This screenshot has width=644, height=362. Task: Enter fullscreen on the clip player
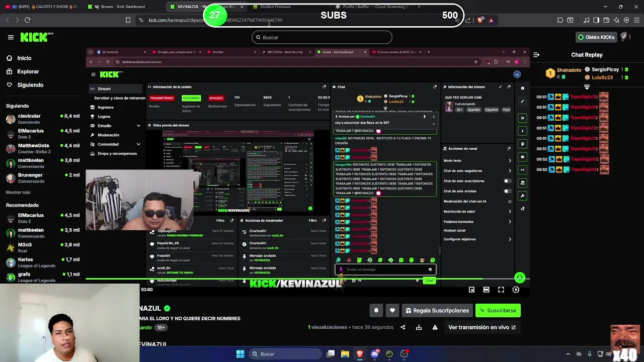501,290
